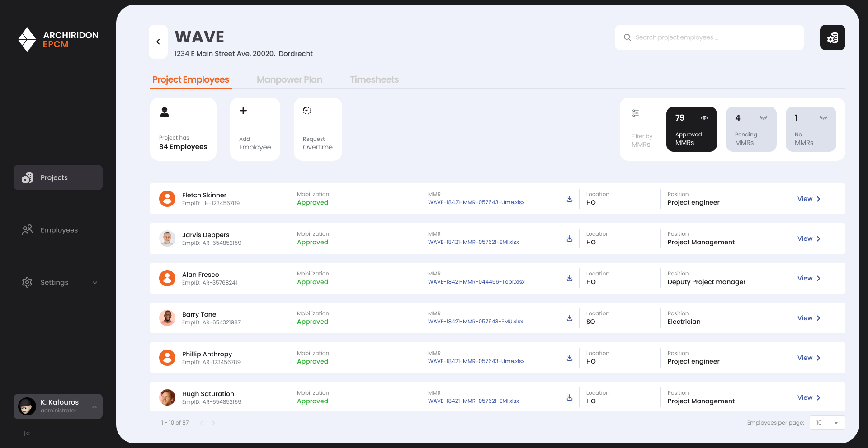Download Jarvis Deppers' MMR file

pos(570,238)
